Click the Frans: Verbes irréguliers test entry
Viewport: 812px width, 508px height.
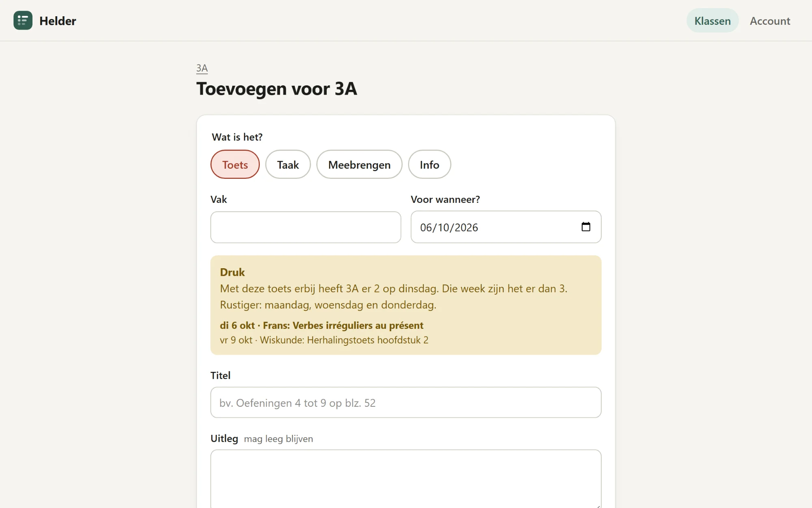(322, 326)
